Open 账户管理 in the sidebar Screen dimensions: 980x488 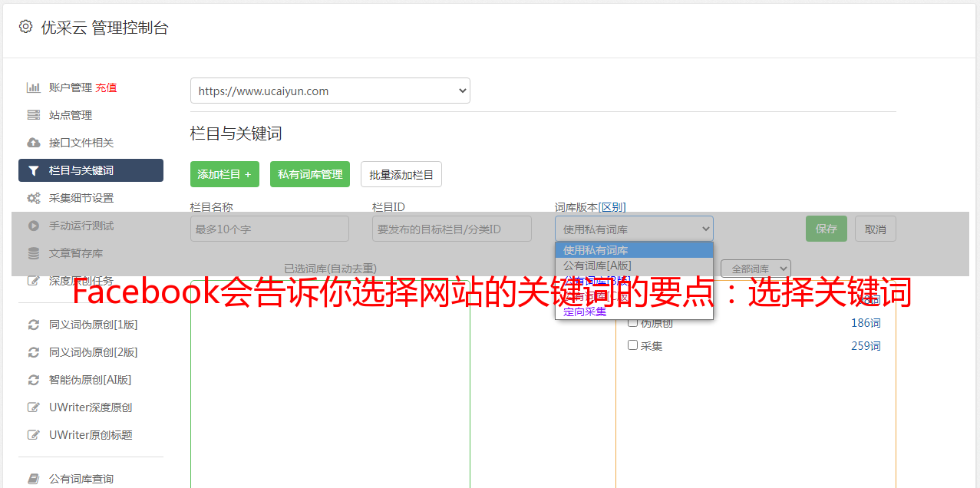pyautogui.click(x=70, y=87)
